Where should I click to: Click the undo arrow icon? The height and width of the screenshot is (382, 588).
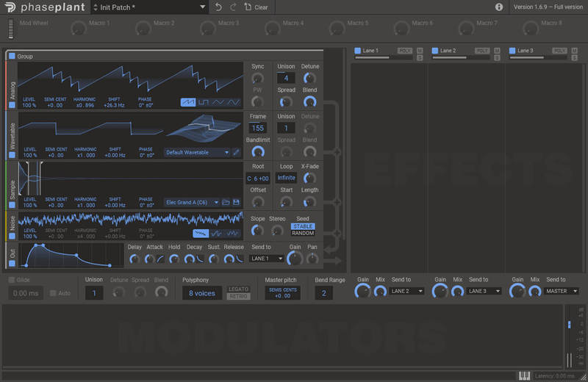(x=218, y=7)
